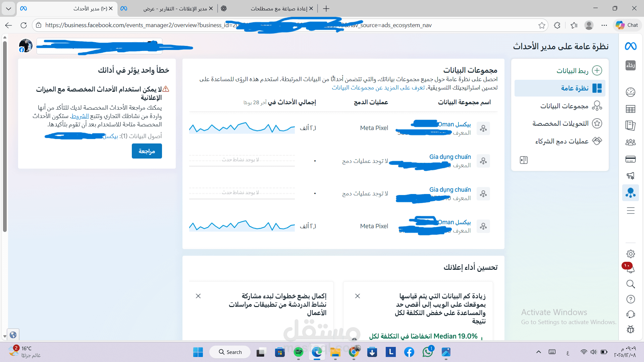Image resolution: width=644 pixels, height=362 pixels.
Task: Select التحويلات المخصصة menu item
Action: point(560,123)
